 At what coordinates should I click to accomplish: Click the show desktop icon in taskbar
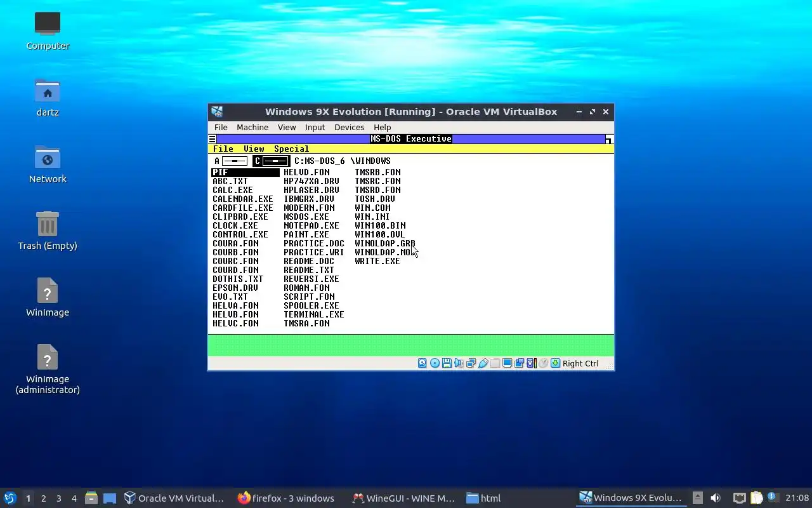(x=110, y=498)
